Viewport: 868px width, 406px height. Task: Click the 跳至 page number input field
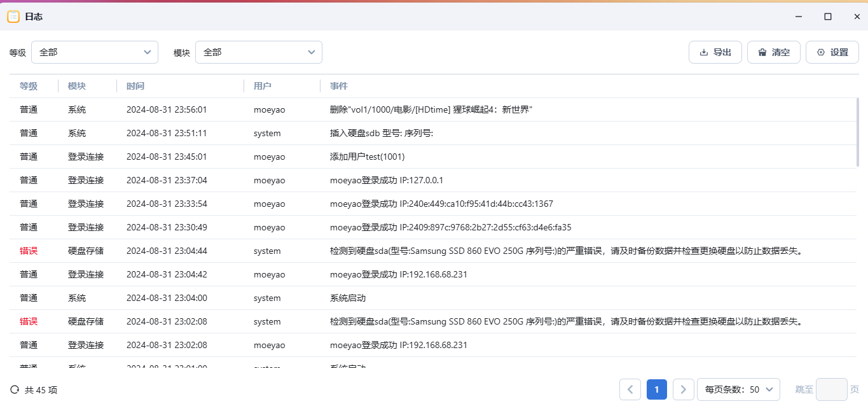pos(831,389)
